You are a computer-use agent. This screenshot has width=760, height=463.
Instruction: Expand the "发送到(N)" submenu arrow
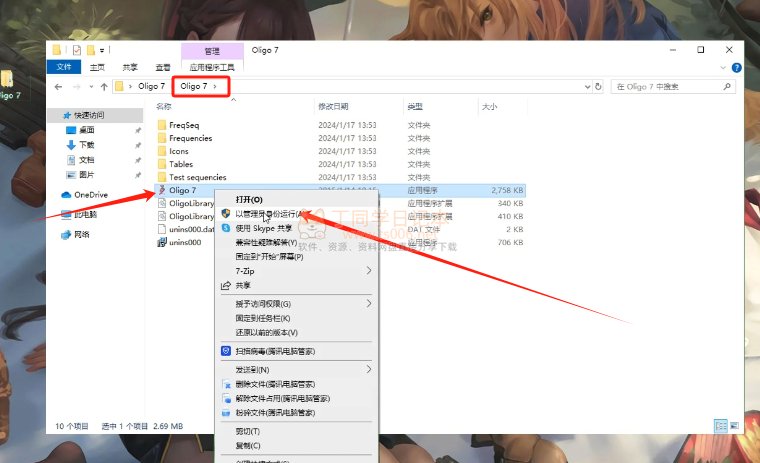[369, 369]
